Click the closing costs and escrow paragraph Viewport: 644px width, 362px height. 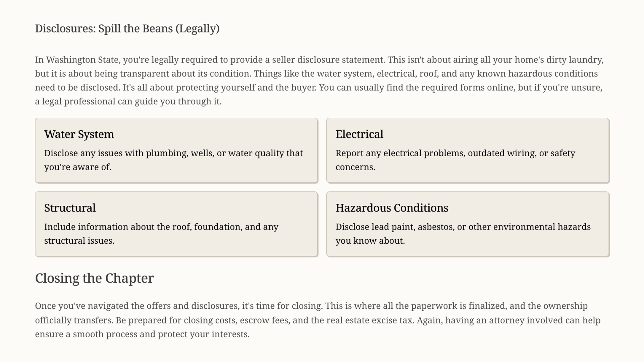[318, 320]
